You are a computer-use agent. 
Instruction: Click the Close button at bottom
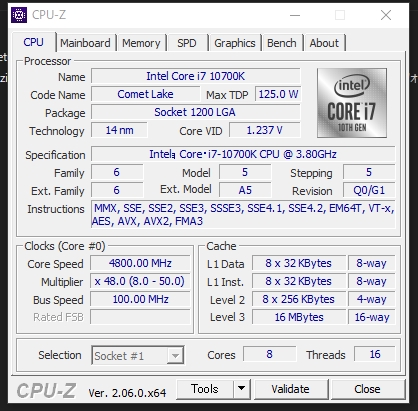pyautogui.click(x=367, y=389)
